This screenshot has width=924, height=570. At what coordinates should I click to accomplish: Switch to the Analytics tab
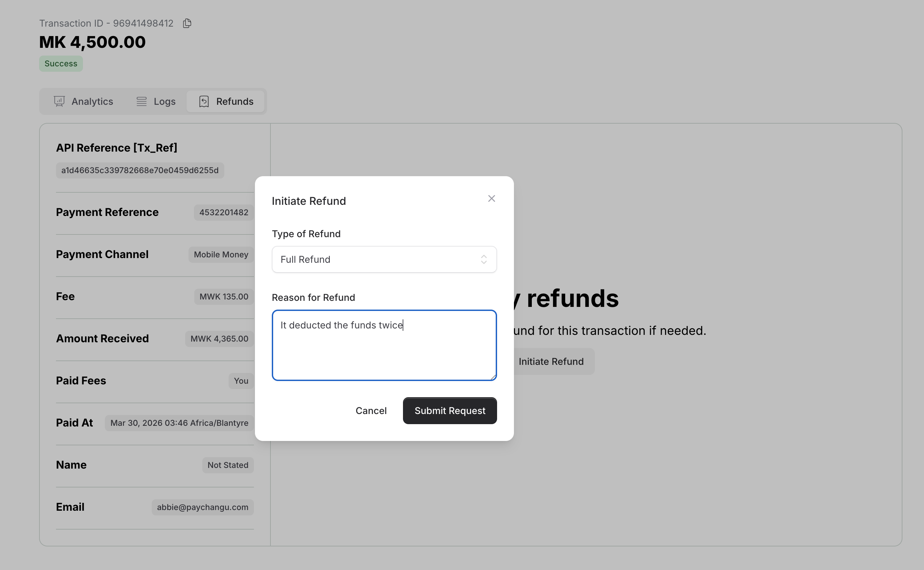(84, 101)
